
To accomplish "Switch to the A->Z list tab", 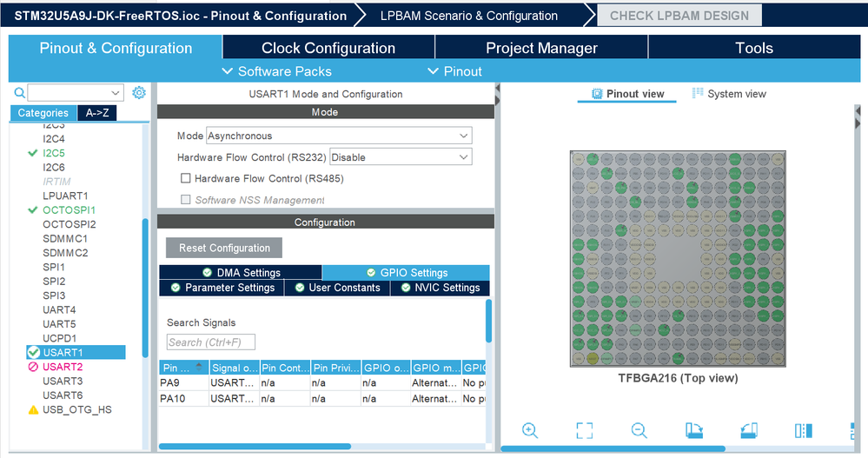I will click(x=96, y=112).
